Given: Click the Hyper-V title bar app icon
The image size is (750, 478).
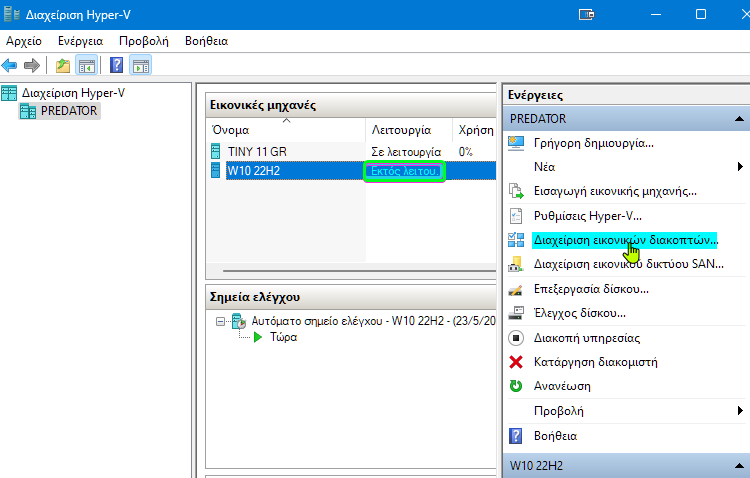Looking at the screenshot, I should [11, 14].
